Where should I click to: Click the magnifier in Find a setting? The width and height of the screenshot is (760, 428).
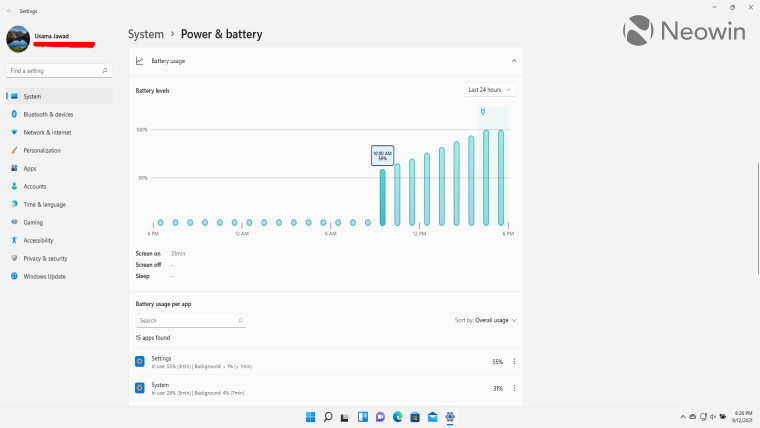(x=105, y=71)
